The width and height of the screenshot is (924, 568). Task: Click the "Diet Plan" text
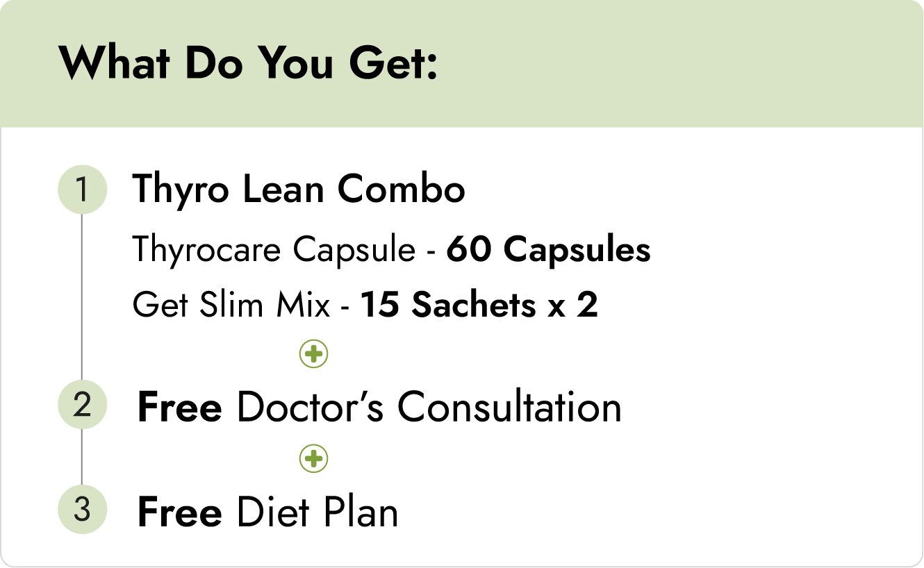click(317, 512)
